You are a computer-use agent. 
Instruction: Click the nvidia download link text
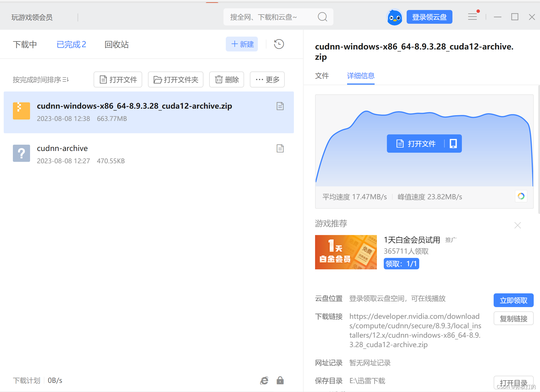415,330
